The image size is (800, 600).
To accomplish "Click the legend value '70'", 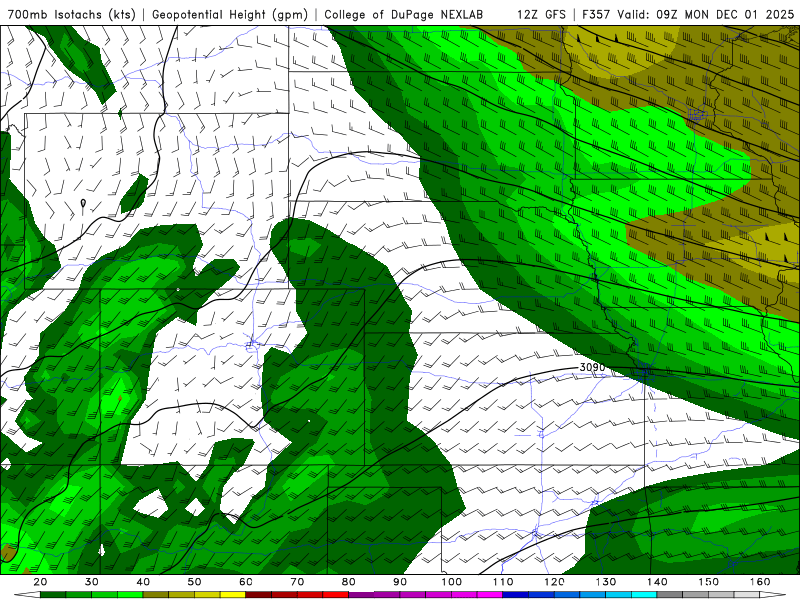I will (x=297, y=582).
